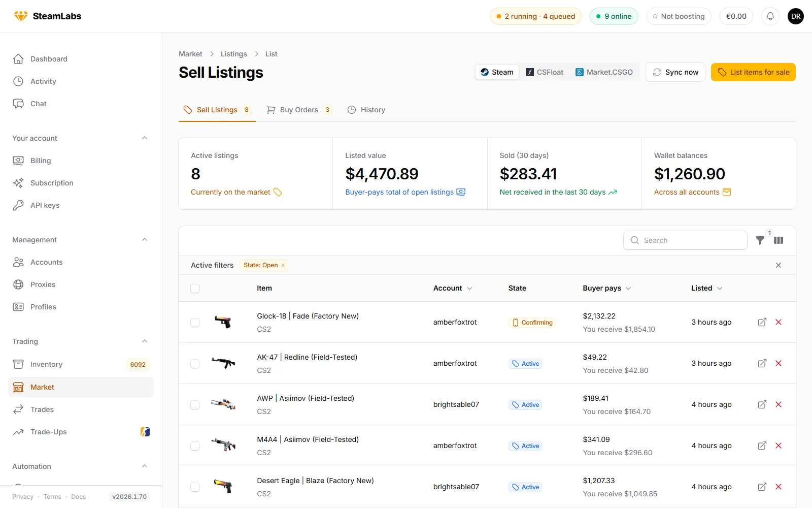Screen dimensions: 812x508
Task: Cancel the Desert Eagle Blaze listing
Action: (779, 487)
